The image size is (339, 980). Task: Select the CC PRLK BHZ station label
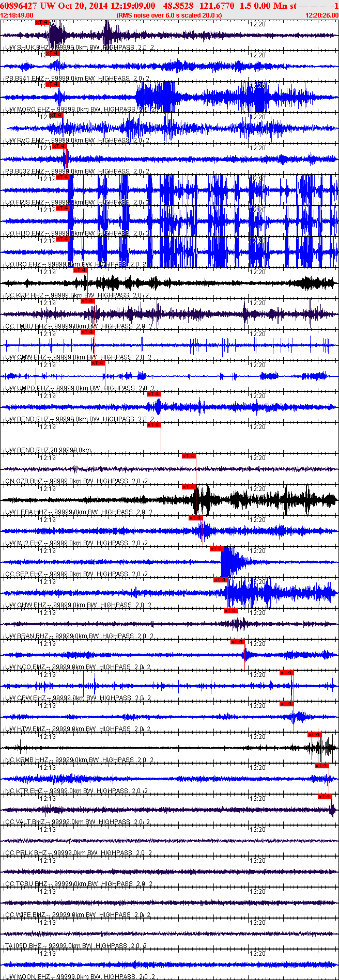pyautogui.click(x=78, y=853)
